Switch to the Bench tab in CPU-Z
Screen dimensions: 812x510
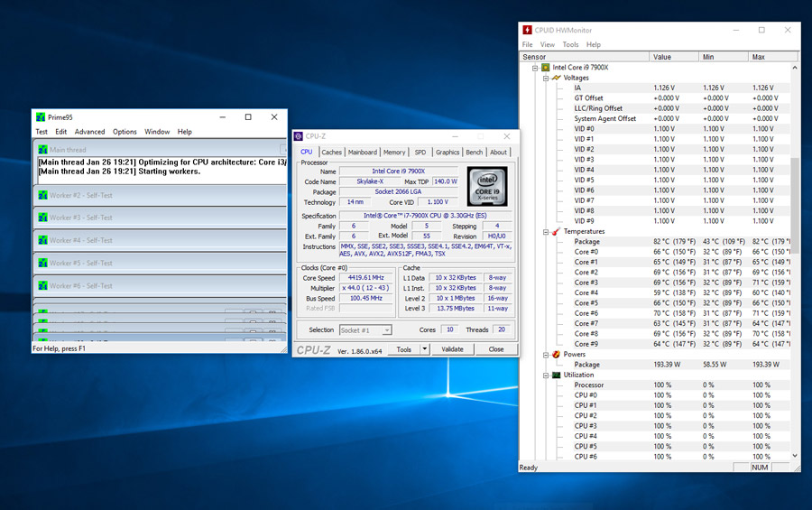pyautogui.click(x=474, y=153)
